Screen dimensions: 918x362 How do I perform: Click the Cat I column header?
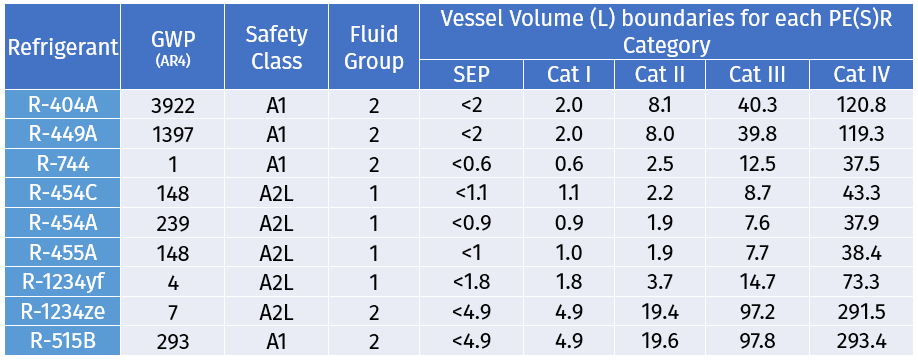[x=568, y=74]
